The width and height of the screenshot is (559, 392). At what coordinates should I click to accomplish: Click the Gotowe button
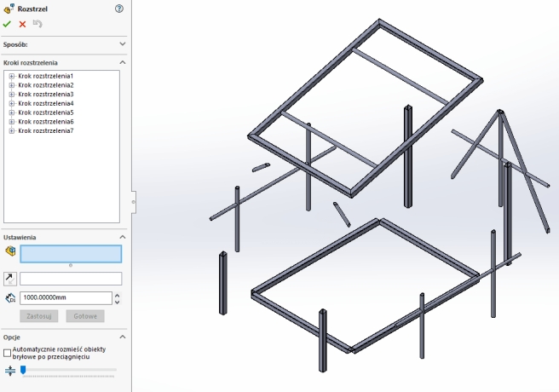85,316
